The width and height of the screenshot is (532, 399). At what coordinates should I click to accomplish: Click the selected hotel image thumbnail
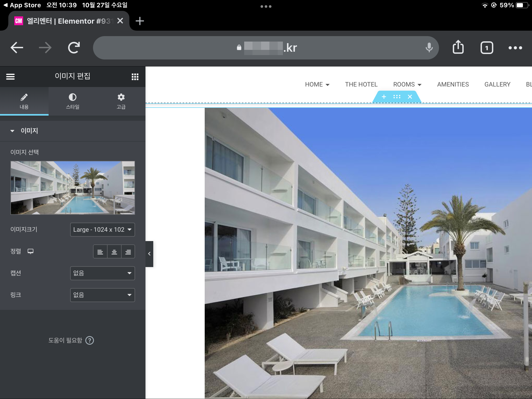[72, 188]
